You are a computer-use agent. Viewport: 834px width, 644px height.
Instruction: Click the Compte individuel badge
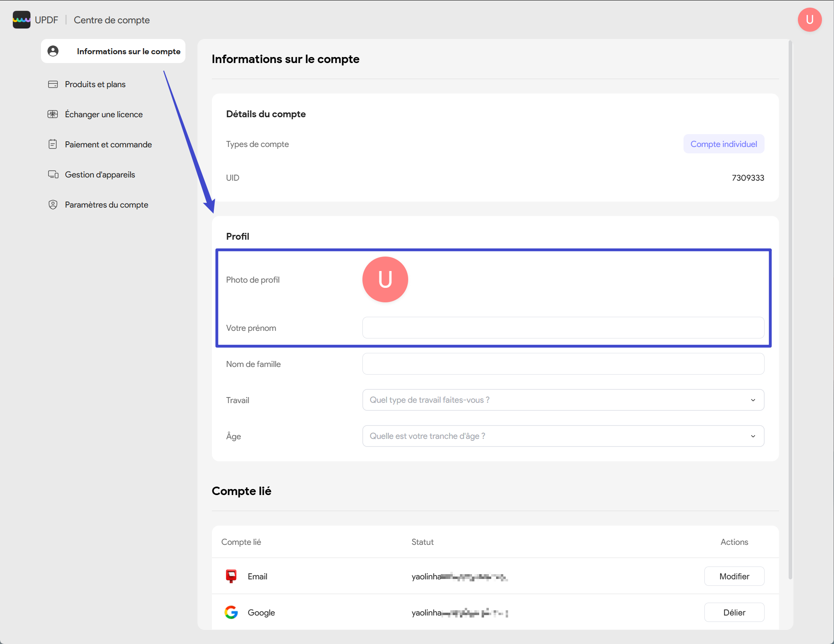pyautogui.click(x=724, y=144)
